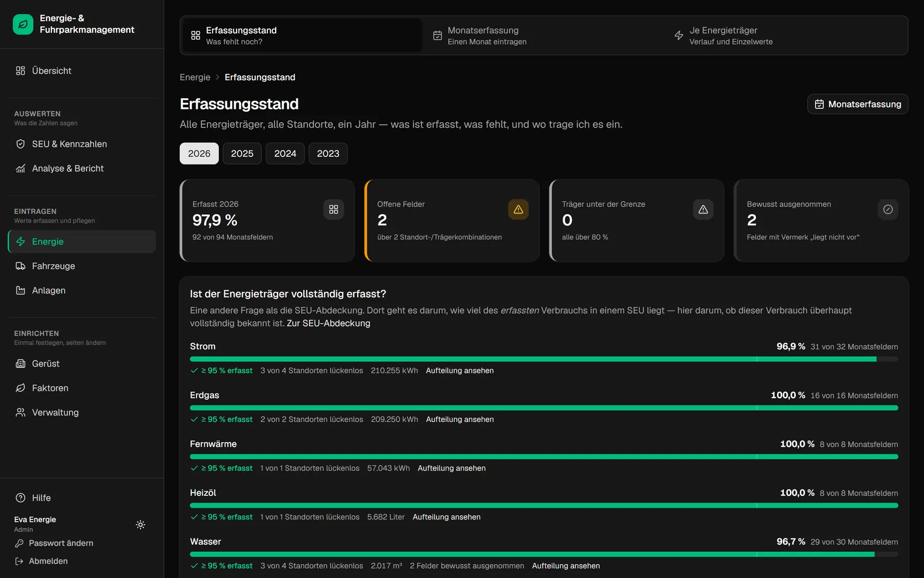Click the Strom progress bar
The height and width of the screenshot is (578, 924).
(x=544, y=359)
